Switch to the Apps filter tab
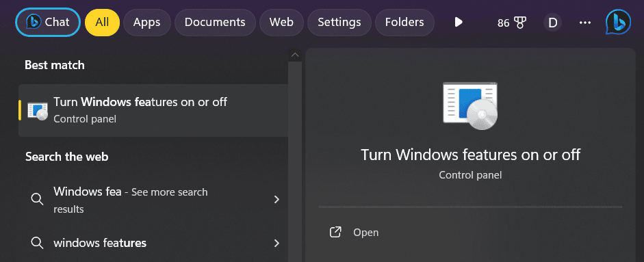644x262 pixels. (x=146, y=22)
